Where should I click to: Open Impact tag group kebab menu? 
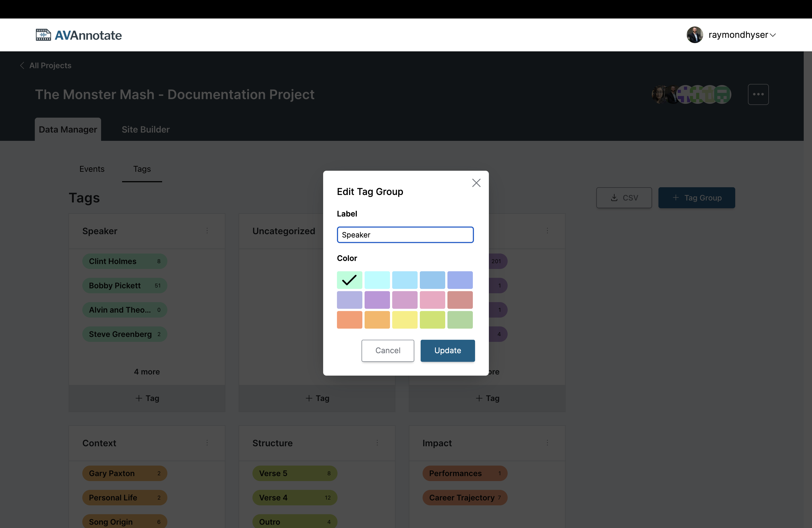(547, 443)
